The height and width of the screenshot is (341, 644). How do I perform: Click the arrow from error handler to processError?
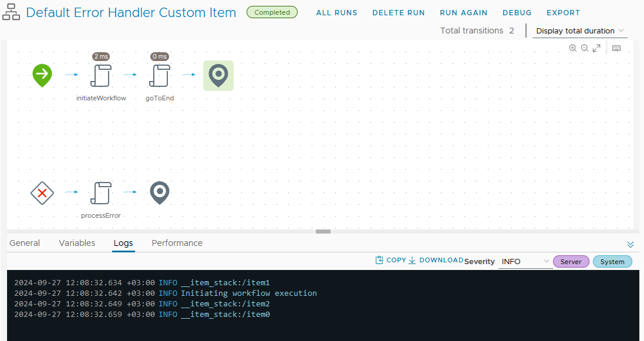(x=72, y=192)
